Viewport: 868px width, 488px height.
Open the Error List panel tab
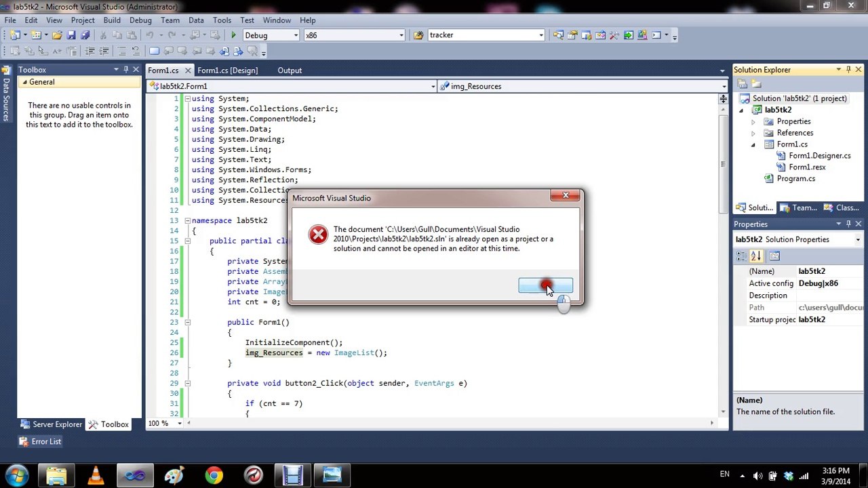click(40, 441)
